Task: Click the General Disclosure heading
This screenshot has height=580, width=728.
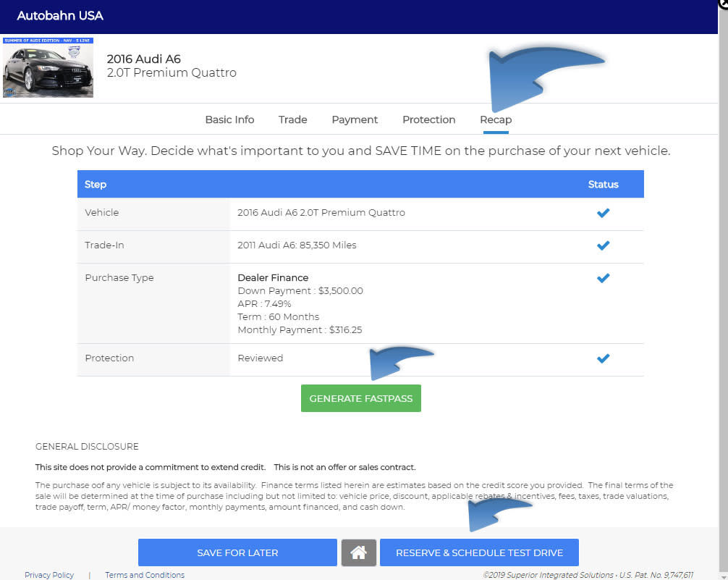Action: pyautogui.click(x=87, y=447)
